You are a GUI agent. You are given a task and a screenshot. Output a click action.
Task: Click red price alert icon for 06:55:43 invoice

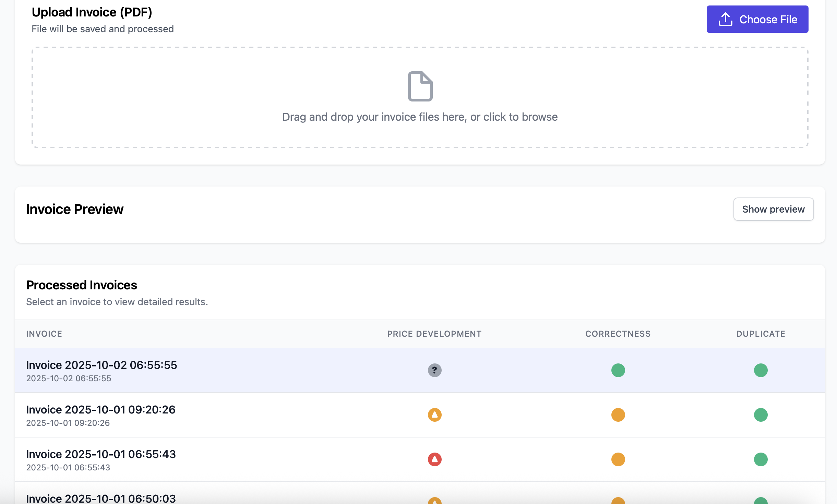point(434,459)
